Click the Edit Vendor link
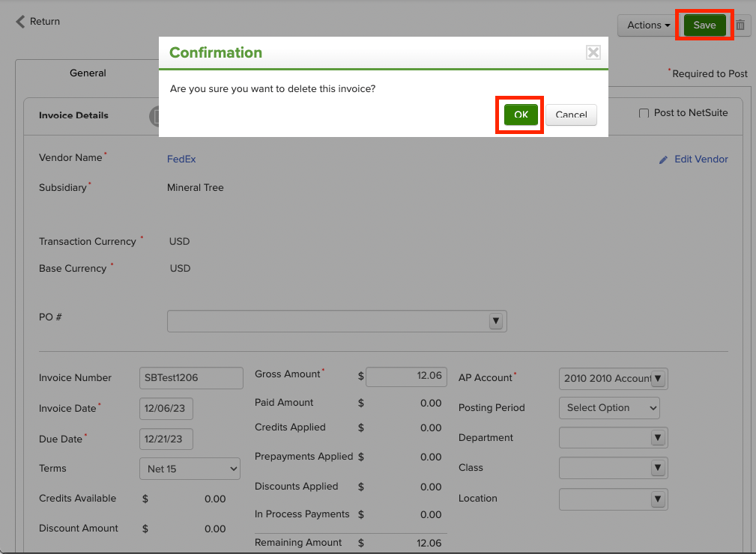 [699, 159]
